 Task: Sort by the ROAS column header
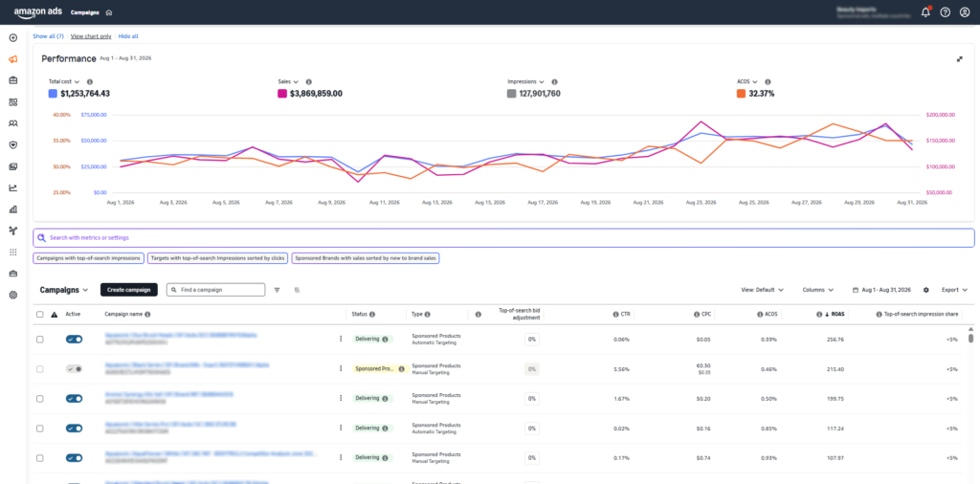click(837, 315)
